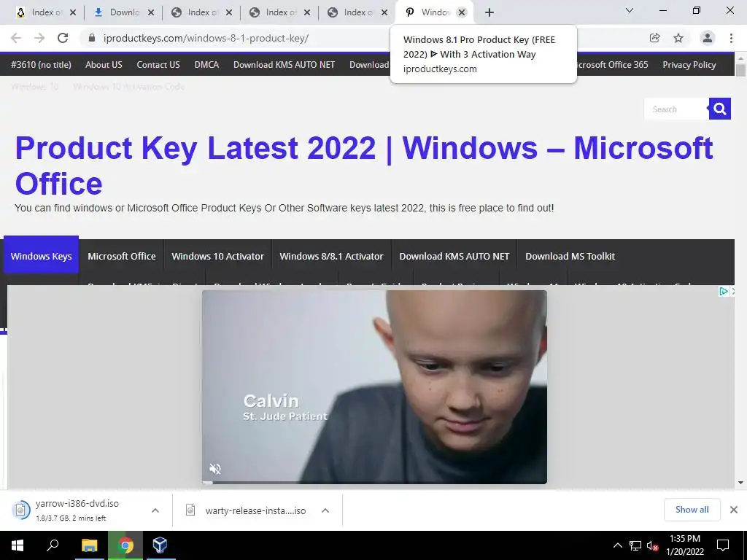This screenshot has width=747, height=560.
Task: Open Windows Start menu
Action: (18, 545)
